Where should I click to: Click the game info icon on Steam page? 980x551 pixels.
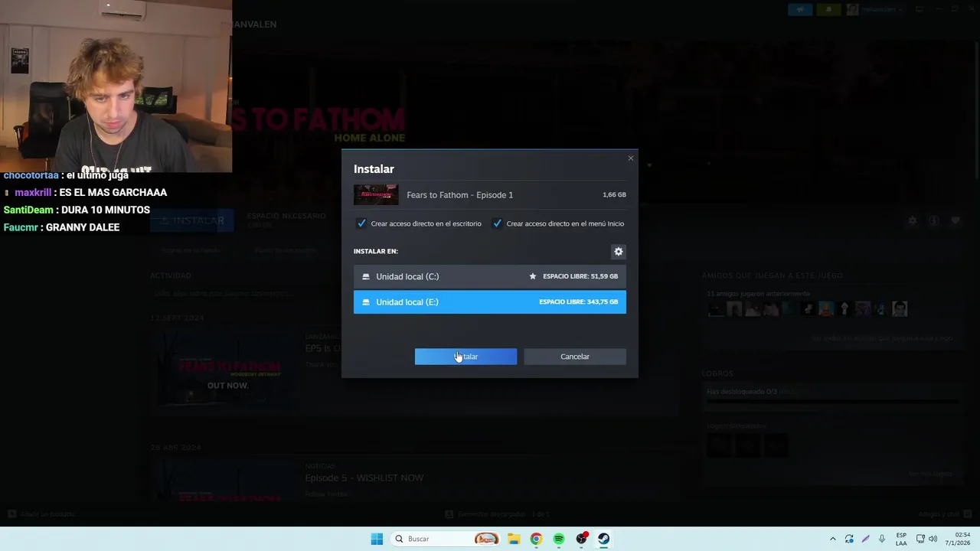coord(933,220)
